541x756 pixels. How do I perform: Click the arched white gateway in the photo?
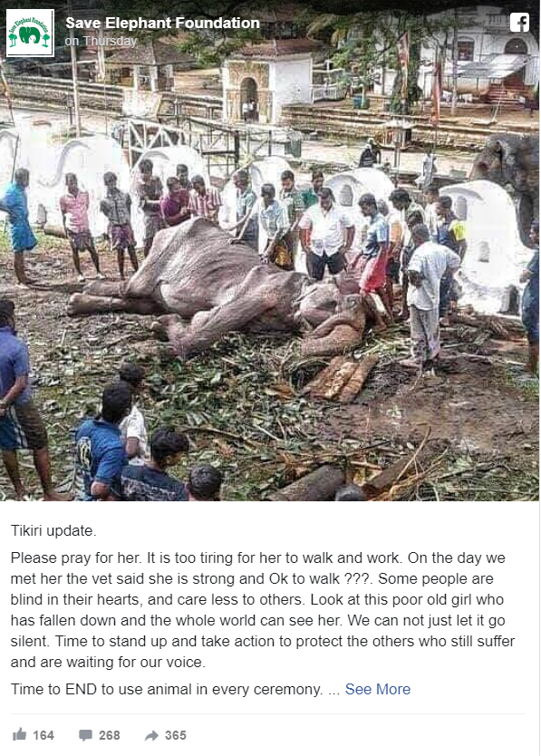(268, 90)
